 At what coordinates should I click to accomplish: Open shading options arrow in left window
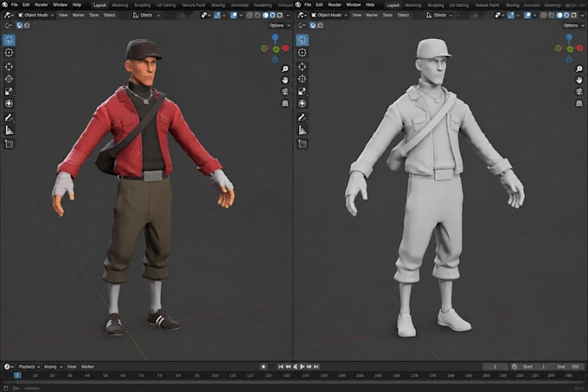288,16
